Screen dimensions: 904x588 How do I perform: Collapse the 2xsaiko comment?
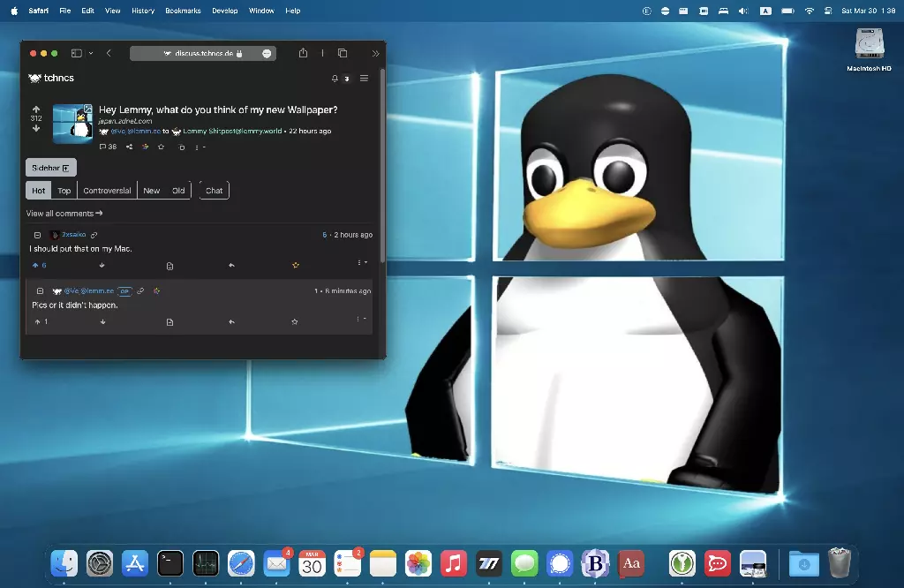37,235
